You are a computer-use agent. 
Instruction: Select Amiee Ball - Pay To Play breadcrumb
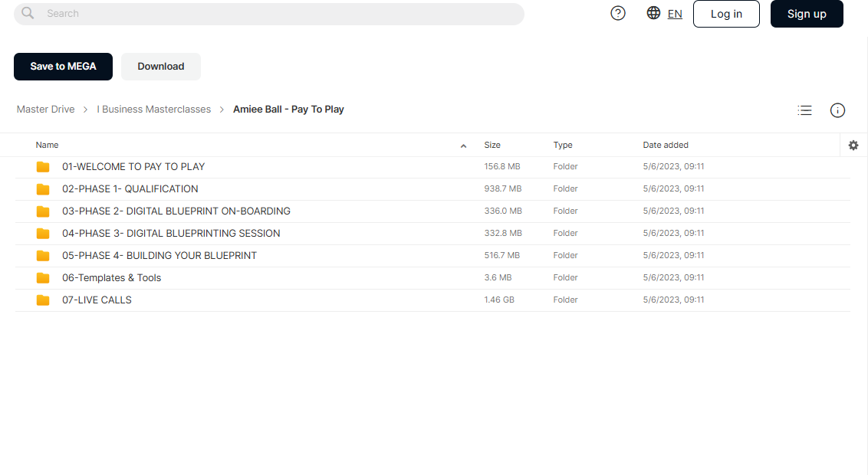288,110
